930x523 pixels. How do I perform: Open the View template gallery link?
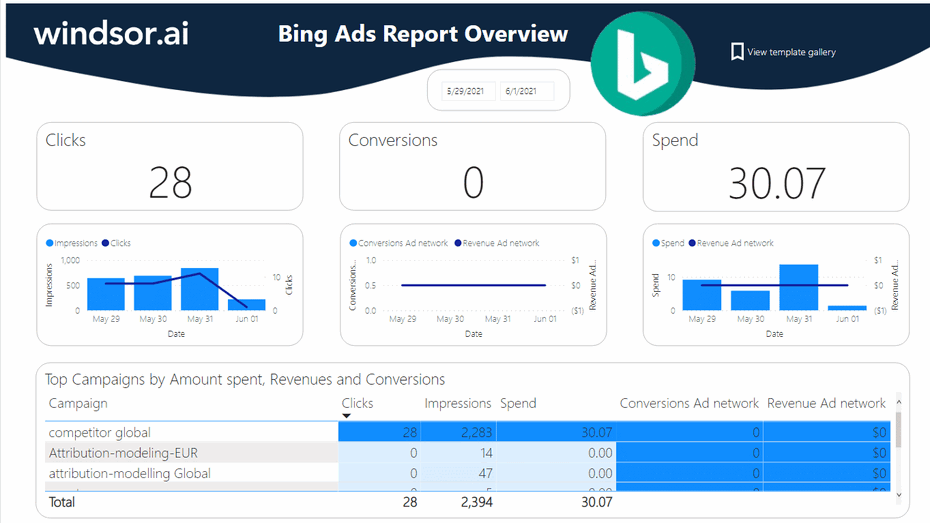click(x=791, y=52)
